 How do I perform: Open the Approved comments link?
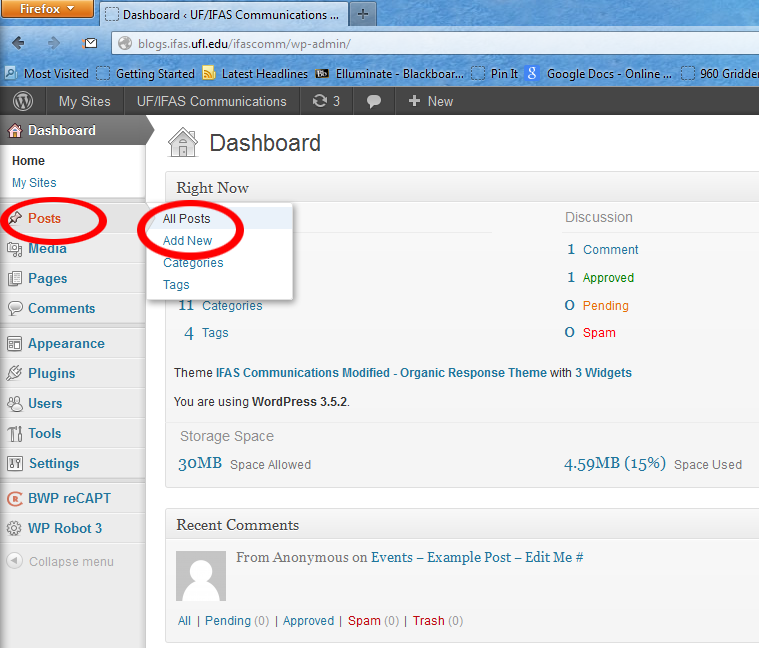pyautogui.click(x=608, y=278)
